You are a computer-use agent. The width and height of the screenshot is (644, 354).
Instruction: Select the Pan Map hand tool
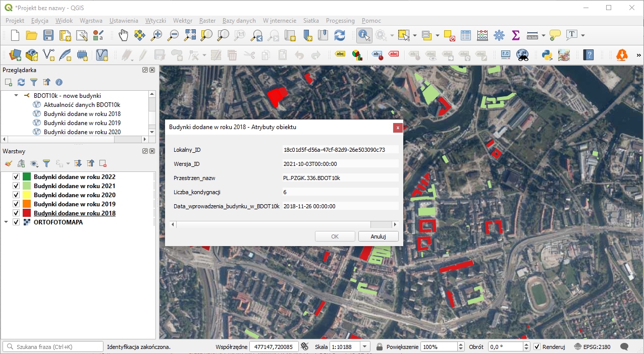tap(123, 35)
